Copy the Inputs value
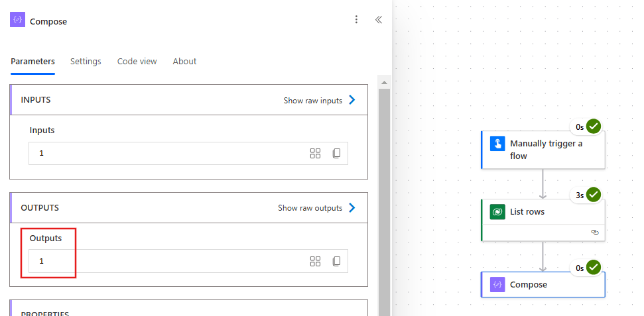The image size is (644, 316). tap(336, 154)
